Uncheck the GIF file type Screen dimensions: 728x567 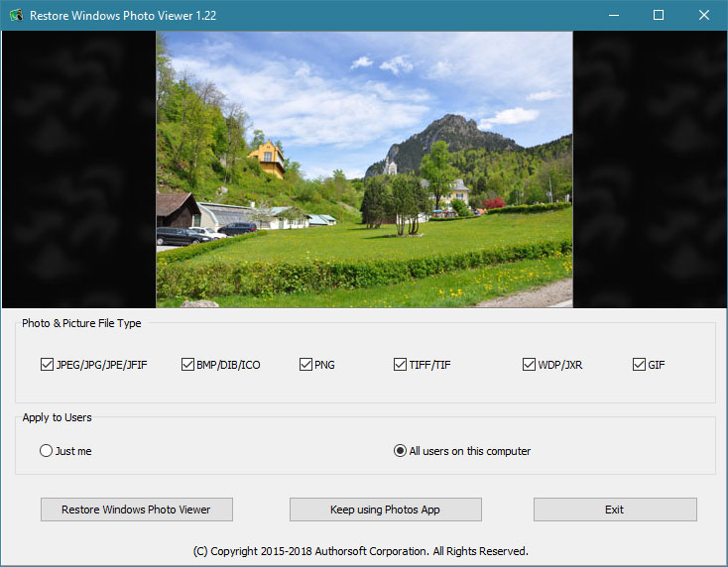639,365
